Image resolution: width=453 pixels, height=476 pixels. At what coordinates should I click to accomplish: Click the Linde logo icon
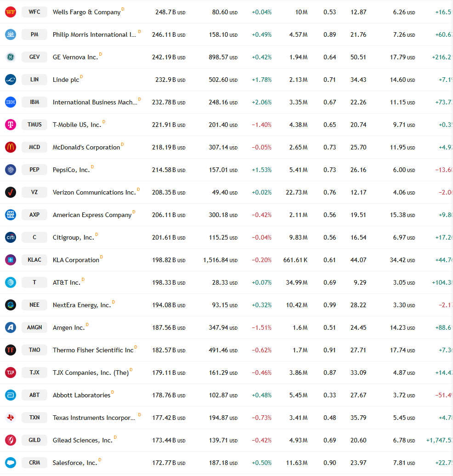[11, 80]
